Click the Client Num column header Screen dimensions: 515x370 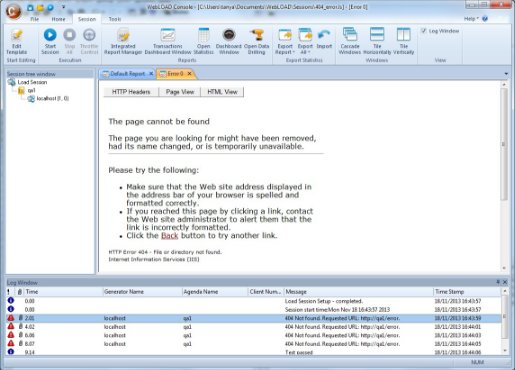(266, 292)
